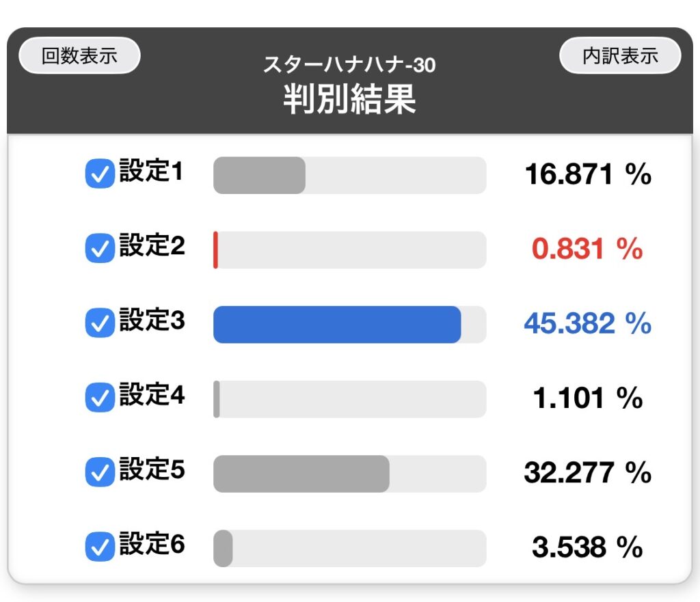Screen dimensions: 700x602
Task: Disable the 設定3 checkbox
Action: click(100, 324)
